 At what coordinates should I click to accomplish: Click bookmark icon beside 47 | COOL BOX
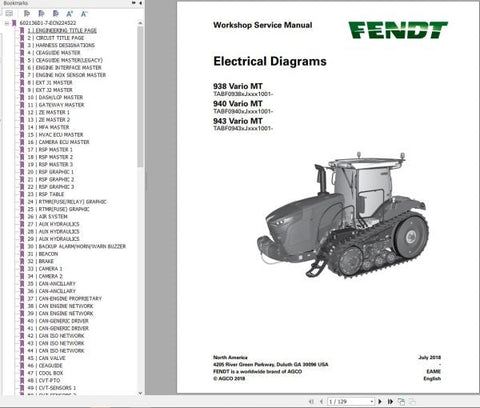click(x=22, y=373)
